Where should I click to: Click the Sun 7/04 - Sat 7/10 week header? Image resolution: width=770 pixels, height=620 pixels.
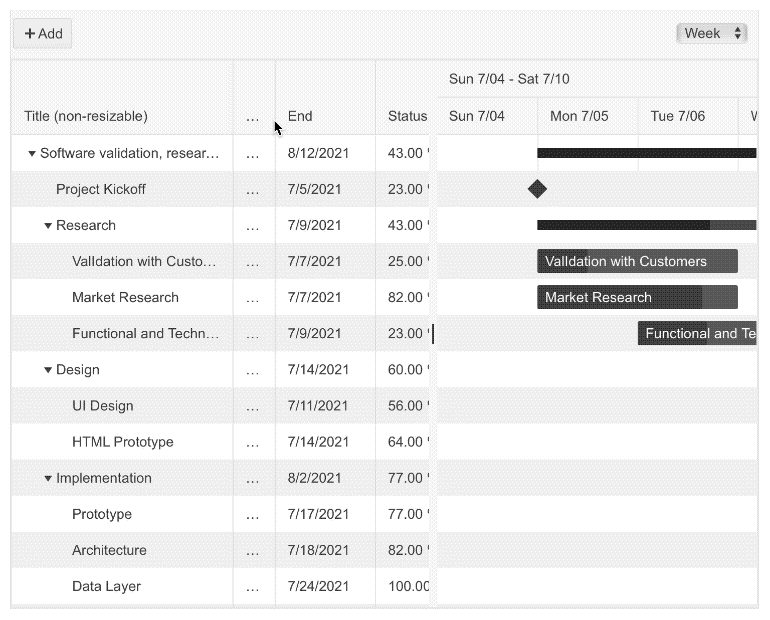[x=597, y=79]
